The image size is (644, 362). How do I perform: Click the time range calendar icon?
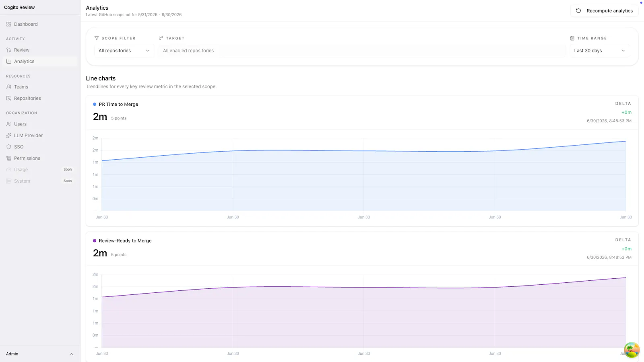572,38
